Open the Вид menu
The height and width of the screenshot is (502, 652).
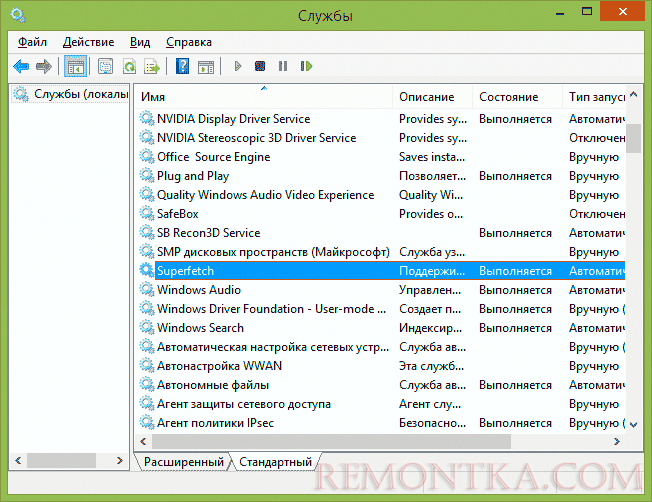140,42
